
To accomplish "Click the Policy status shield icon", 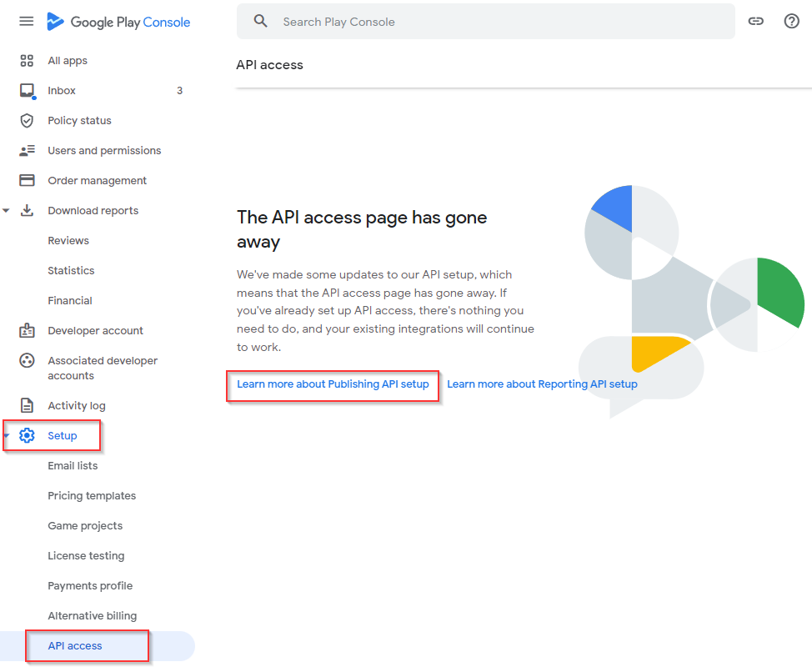I will (28, 120).
